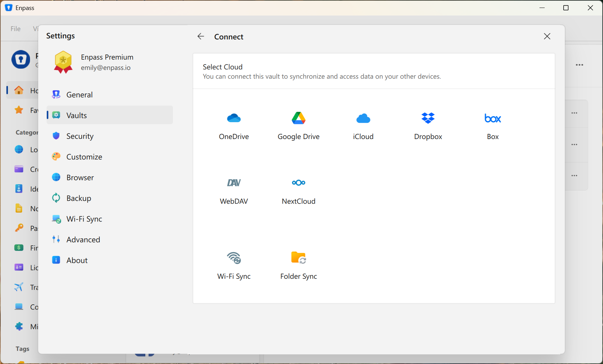Screen dimensions: 603x364
Task: Open Vaults settings
Action: point(110,115)
